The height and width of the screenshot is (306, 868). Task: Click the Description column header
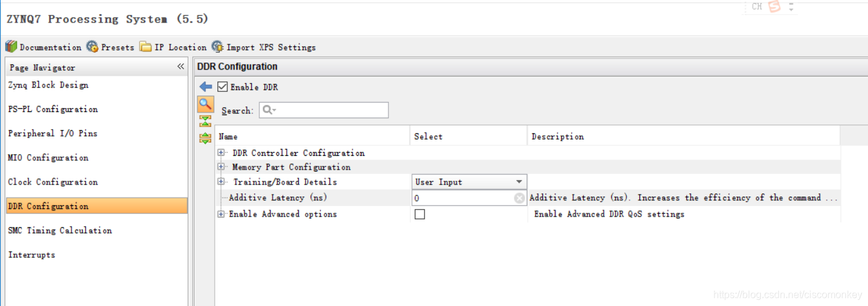click(x=557, y=136)
